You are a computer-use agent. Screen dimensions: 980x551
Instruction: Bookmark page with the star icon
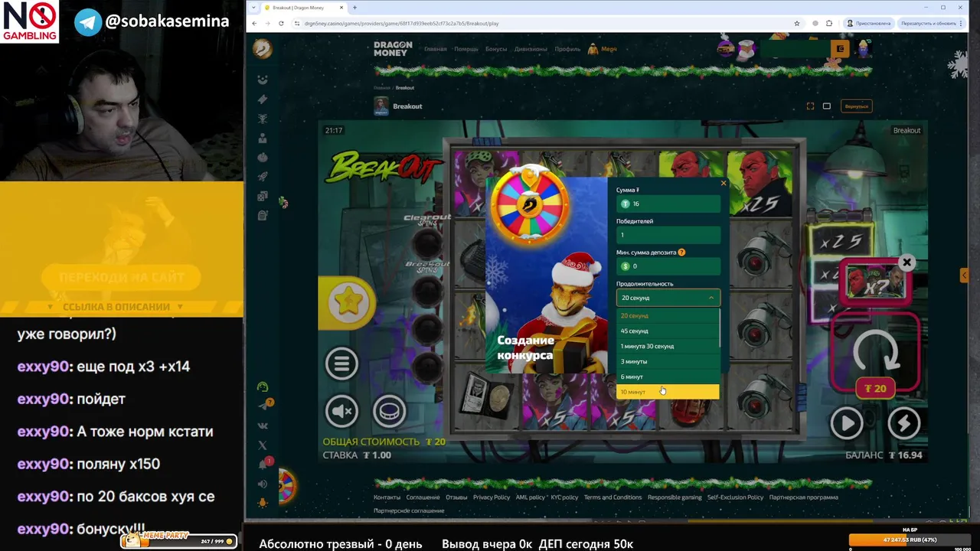point(797,23)
